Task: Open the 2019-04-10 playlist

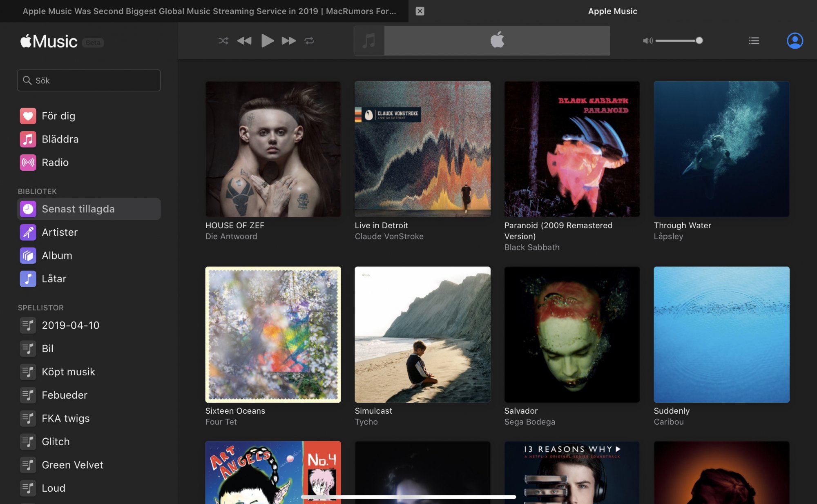Action: [x=89, y=326]
